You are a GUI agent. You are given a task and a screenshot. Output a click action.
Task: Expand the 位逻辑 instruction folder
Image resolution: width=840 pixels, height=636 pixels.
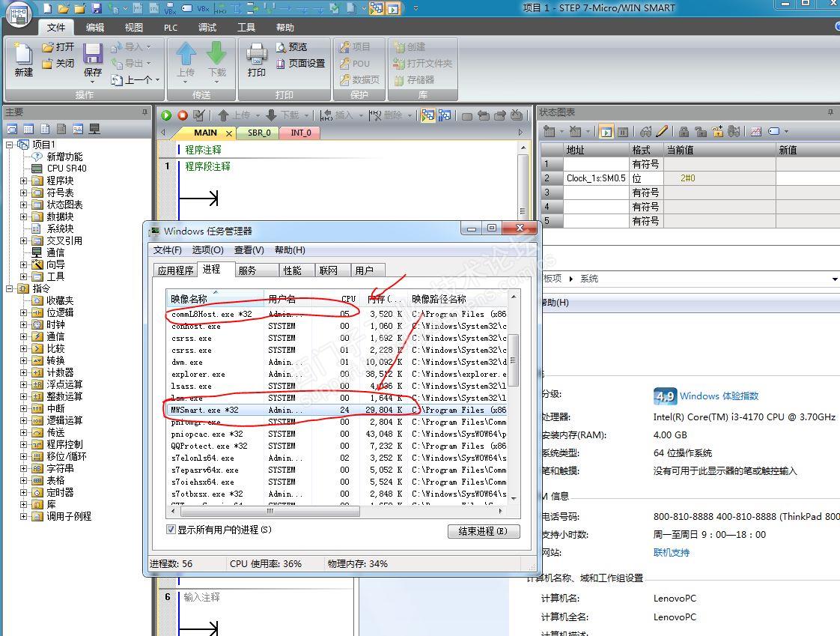pos(23,312)
